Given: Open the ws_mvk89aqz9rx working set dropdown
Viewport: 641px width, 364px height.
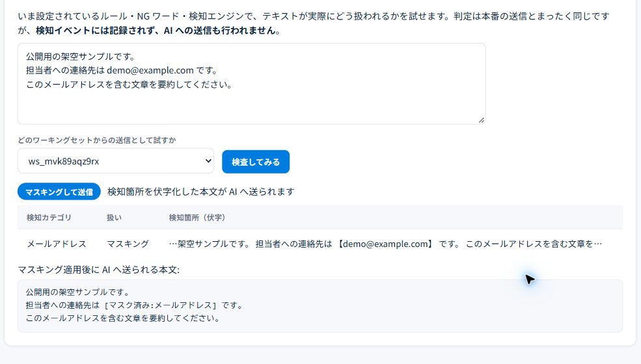Looking at the screenshot, I should point(116,161).
